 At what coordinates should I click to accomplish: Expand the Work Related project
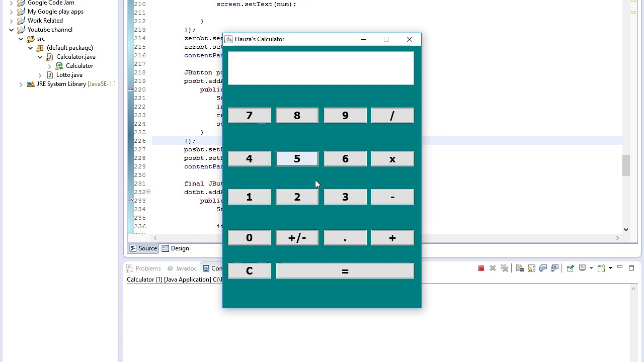click(12, 21)
